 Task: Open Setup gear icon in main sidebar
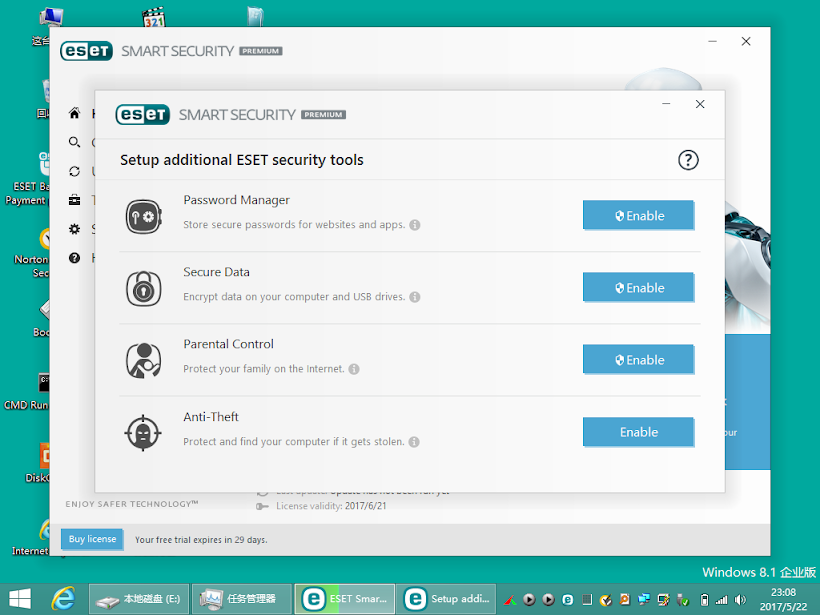click(x=74, y=229)
